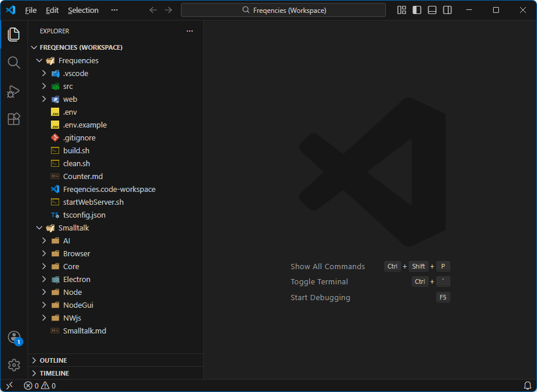The height and width of the screenshot is (392, 537).
Task: Show errors and warnings count in status bar
Action: click(x=40, y=386)
